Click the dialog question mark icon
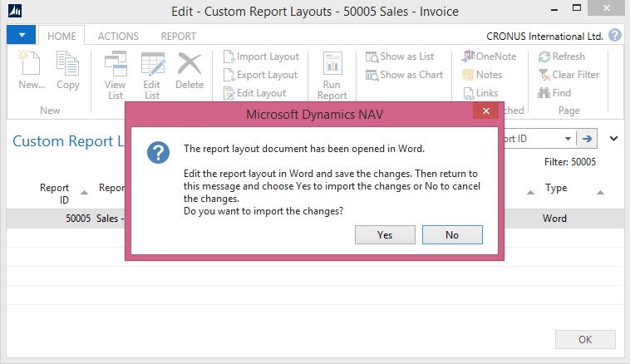630x364 pixels. (x=158, y=153)
